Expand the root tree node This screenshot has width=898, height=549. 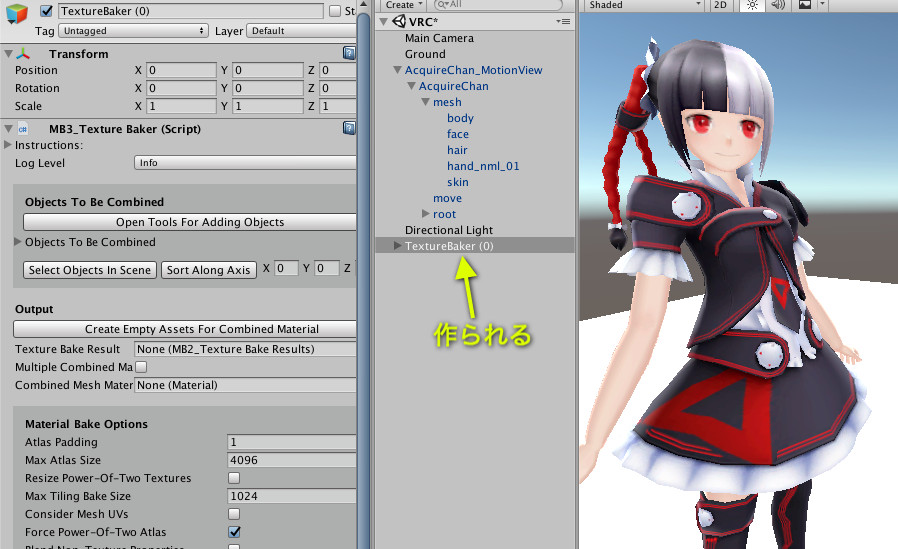coord(426,214)
